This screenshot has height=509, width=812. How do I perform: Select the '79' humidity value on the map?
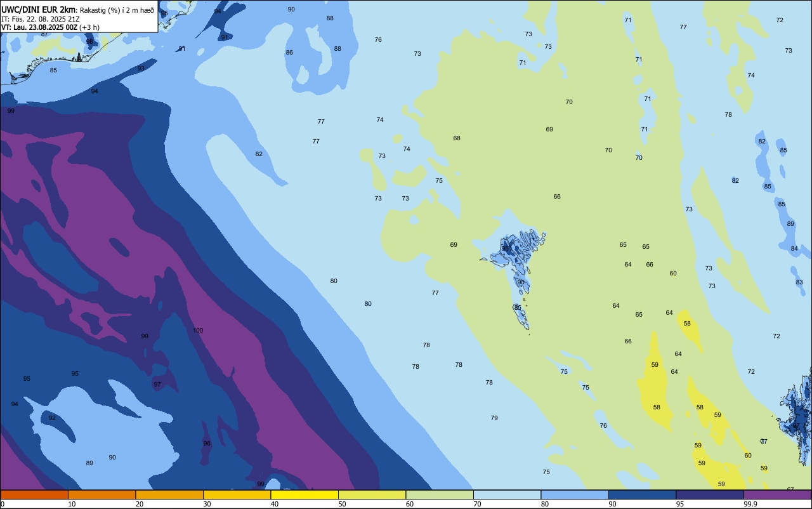tap(494, 418)
